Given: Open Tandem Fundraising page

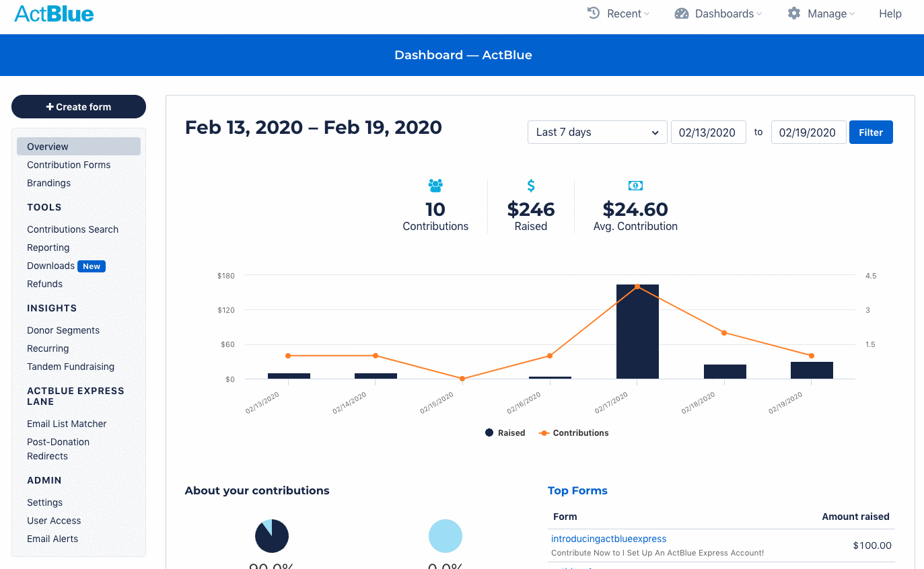Looking at the screenshot, I should click(x=71, y=367).
